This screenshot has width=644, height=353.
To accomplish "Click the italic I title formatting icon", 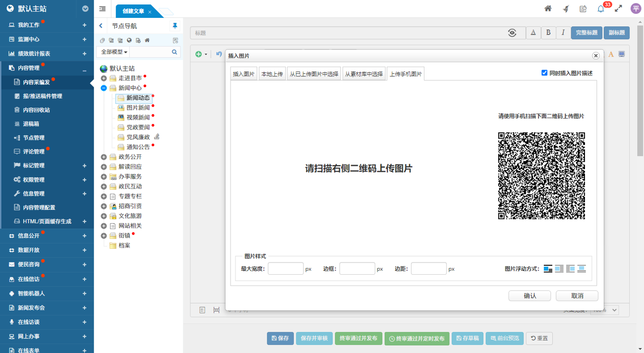I will (563, 33).
